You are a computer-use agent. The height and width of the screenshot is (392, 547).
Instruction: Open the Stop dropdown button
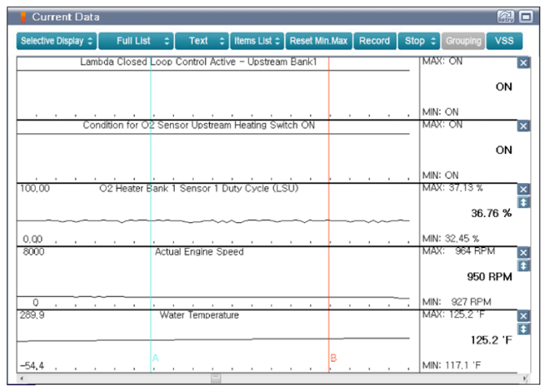click(420, 41)
